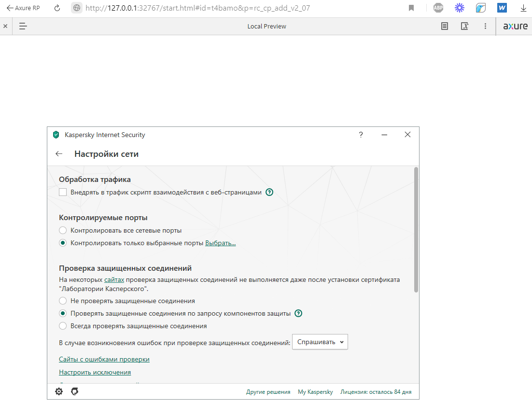532x417 pixels.
Task: Reload the browser page
Action: (x=57, y=8)
